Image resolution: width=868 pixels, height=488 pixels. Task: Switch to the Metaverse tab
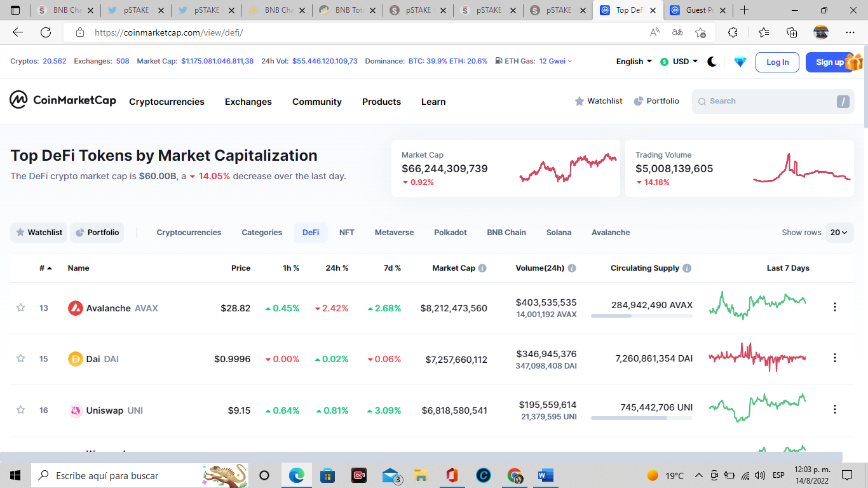[x=394, y=233]
